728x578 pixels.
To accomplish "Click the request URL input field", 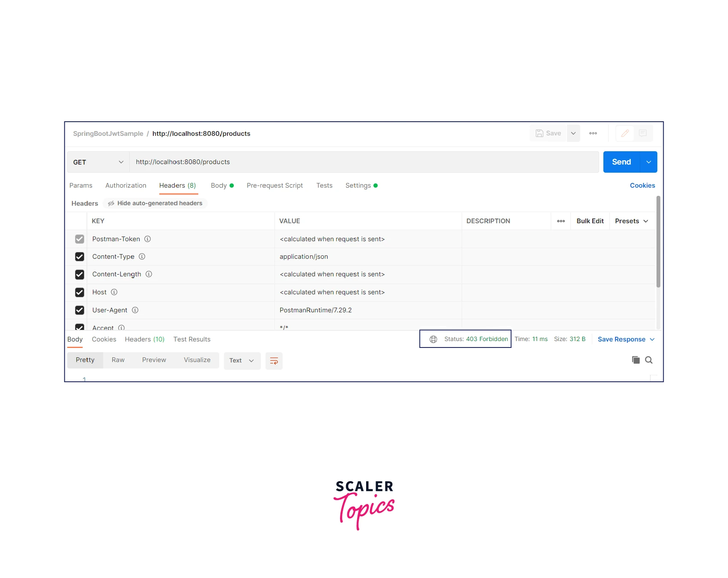I will (x=364, y=162).
